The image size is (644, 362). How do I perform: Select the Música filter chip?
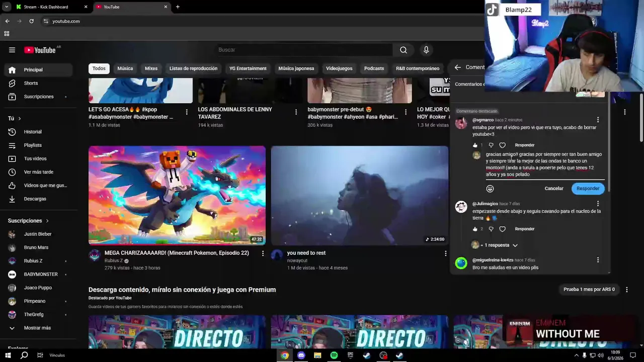[125, 68]
